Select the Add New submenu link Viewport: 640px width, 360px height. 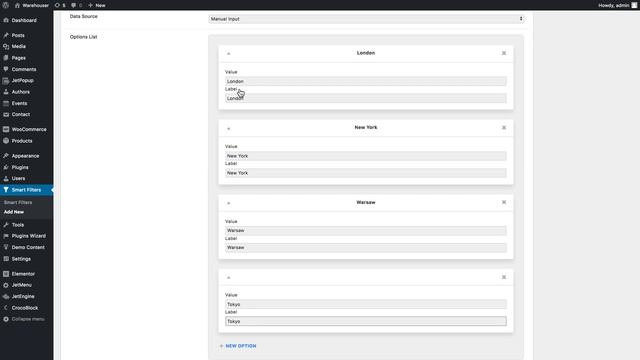pos(14,212)
